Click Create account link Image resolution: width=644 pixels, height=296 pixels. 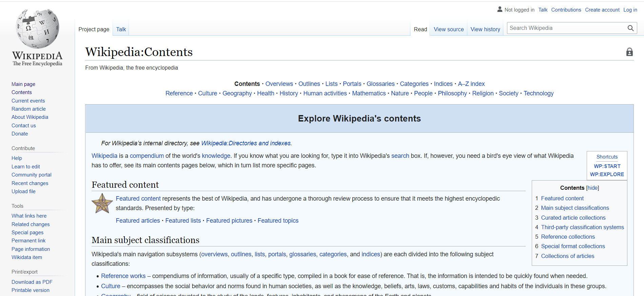point(602,10)
